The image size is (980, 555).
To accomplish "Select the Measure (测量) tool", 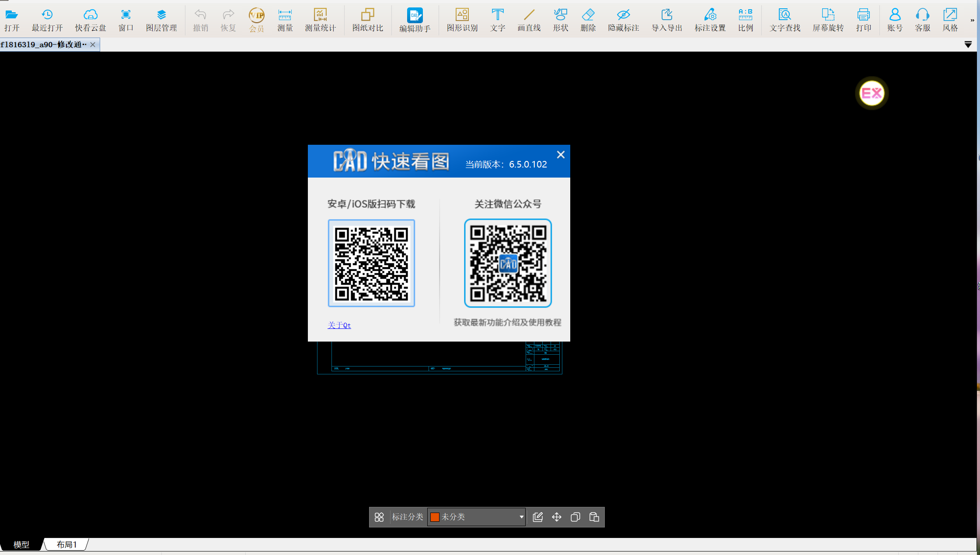I will click(x=285, y=20).
